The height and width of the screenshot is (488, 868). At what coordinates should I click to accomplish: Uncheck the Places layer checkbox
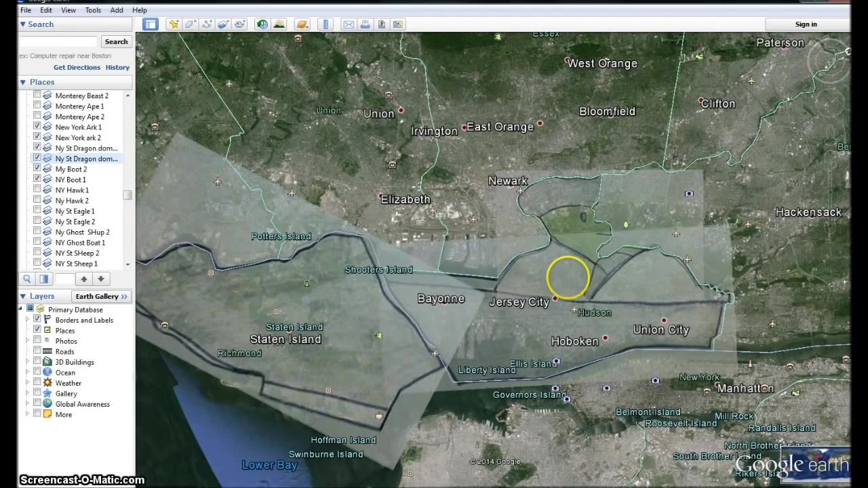[37, 330]
